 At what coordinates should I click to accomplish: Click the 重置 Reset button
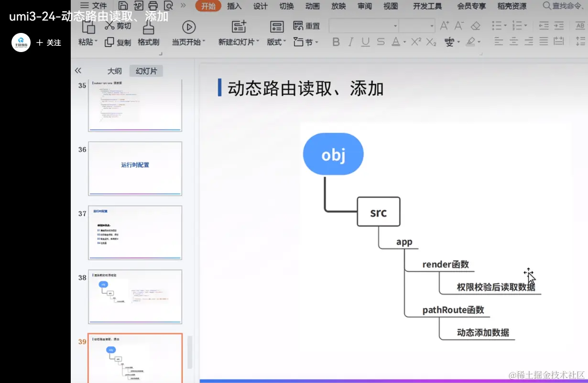(x=306, y=26)
